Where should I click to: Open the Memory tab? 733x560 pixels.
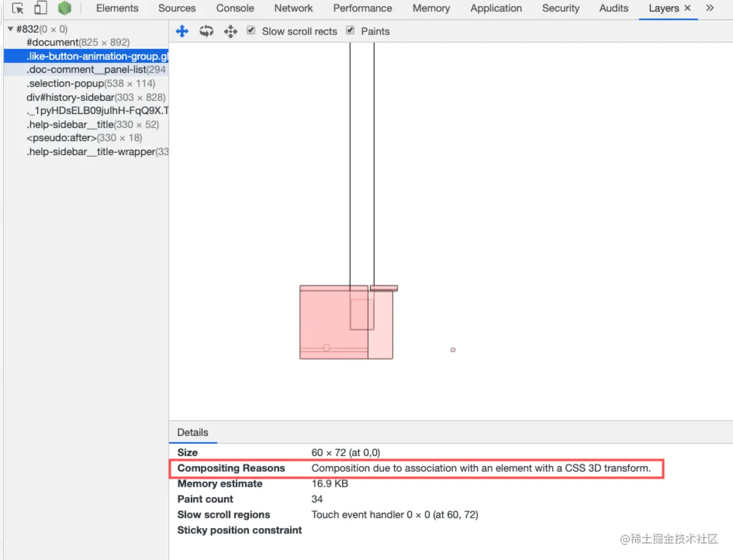point(431,8)
